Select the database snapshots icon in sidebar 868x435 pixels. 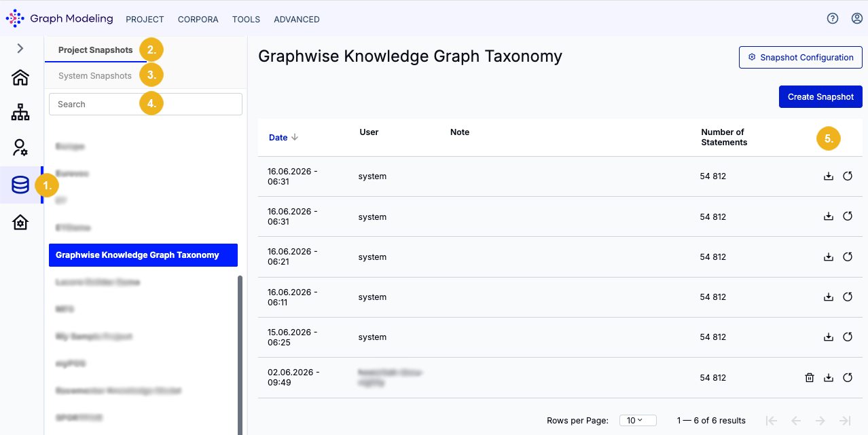tap(20, 185)
